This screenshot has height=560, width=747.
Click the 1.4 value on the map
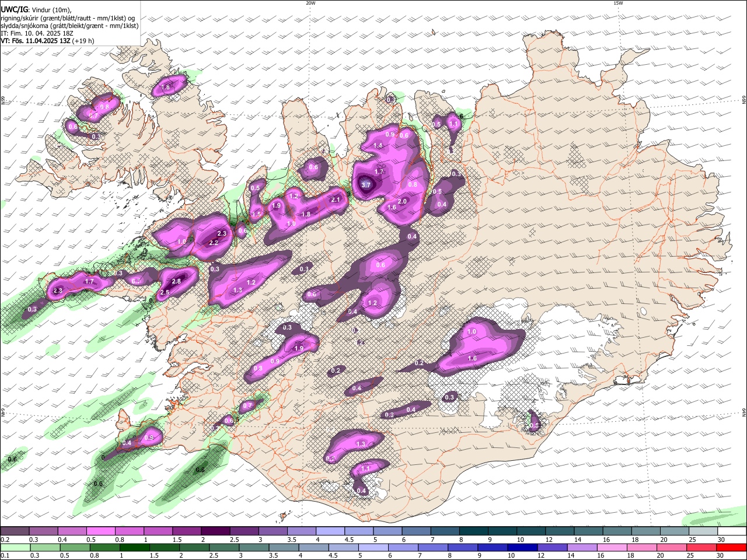(378, 145)
